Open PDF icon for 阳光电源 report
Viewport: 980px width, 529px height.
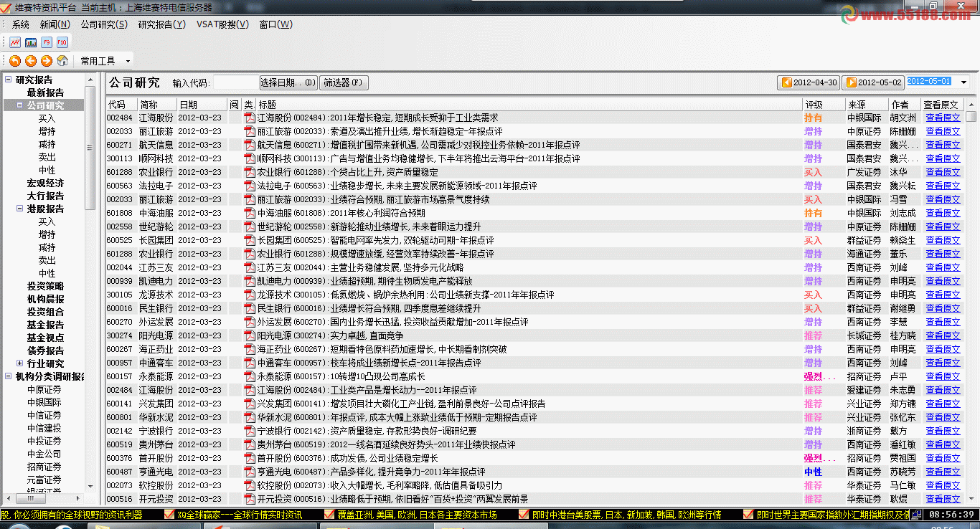click(250, 335)
